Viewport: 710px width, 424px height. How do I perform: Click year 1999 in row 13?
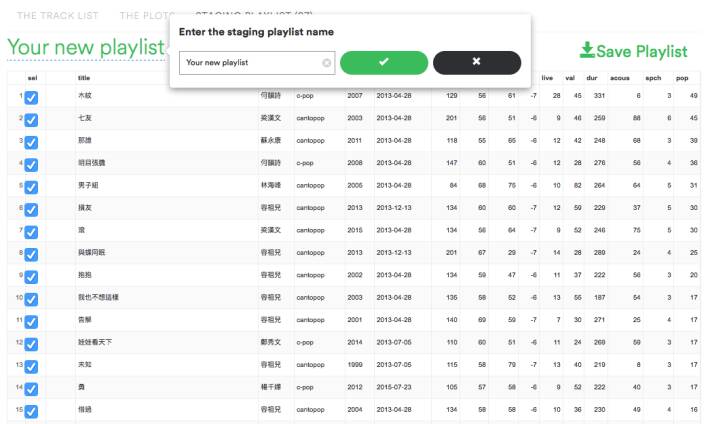[x=355, y=364]
